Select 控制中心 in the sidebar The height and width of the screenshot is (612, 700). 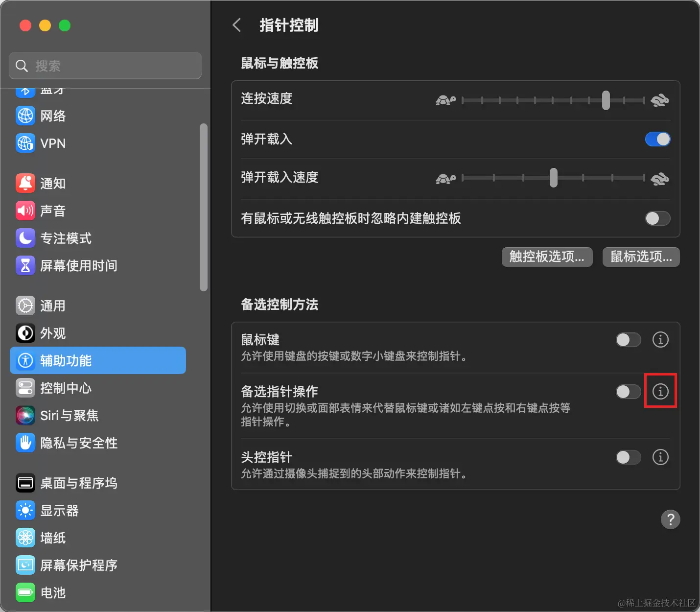click(x=98, y=388)
